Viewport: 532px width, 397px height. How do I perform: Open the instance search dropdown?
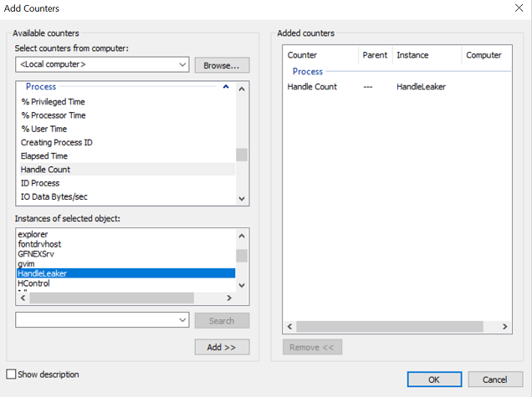coord(182,320)
